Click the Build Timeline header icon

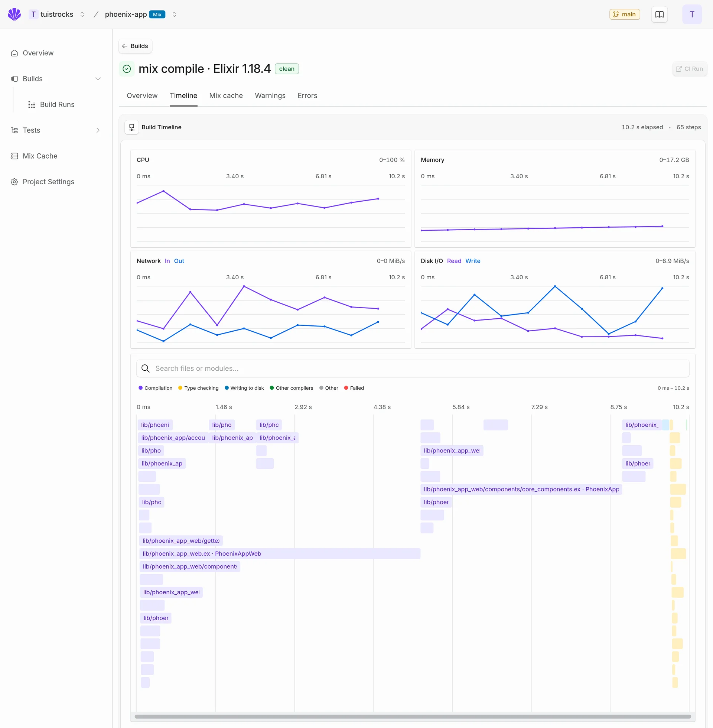point(131,127)
